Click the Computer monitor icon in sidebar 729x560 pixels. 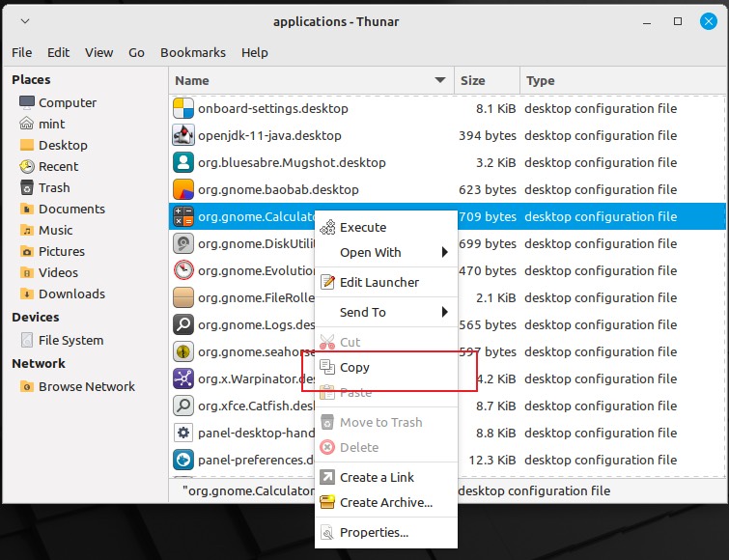27,102
